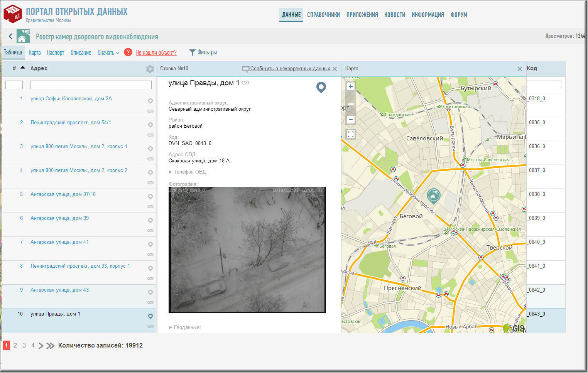Toggle fullscreen mode on the map

point(350,135)
